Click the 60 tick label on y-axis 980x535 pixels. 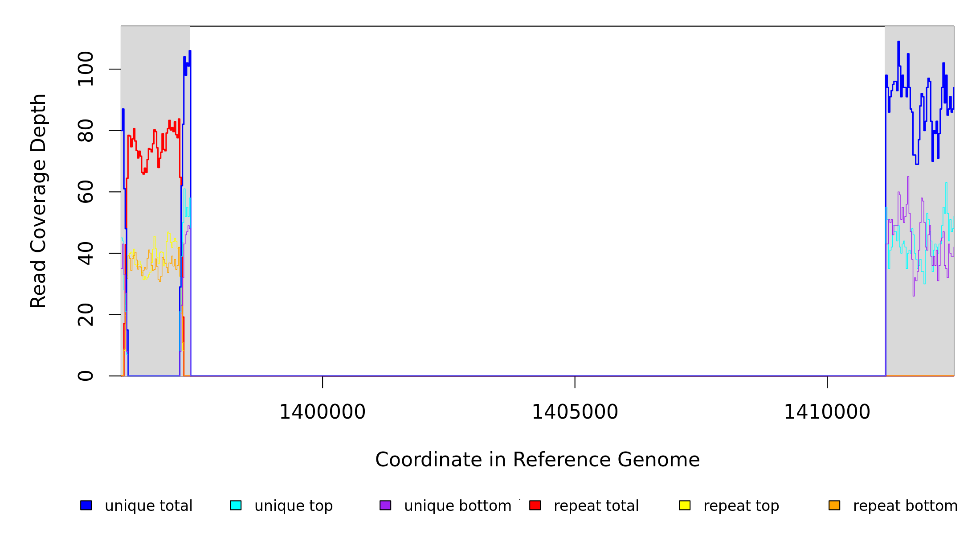pos(86,192)
